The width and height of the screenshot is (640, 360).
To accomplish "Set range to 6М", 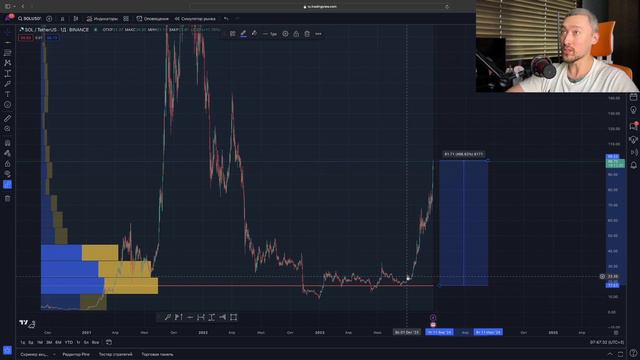I will click(x=58, y=342).
